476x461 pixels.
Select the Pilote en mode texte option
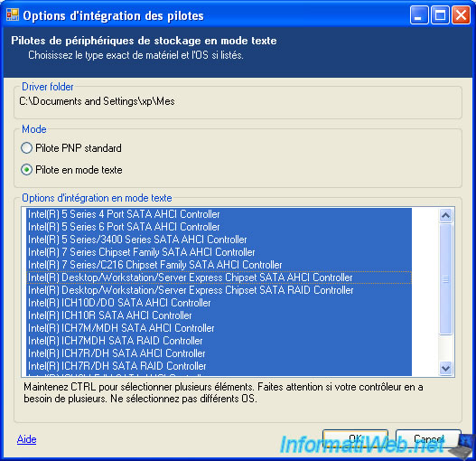coord(27,170)
